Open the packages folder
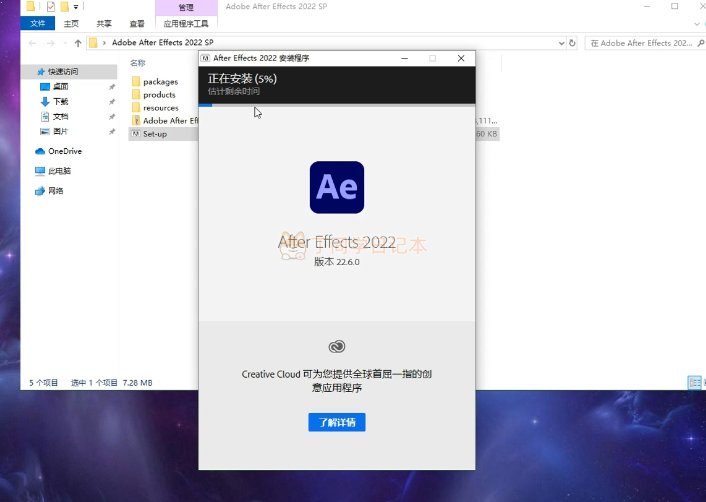This screenshot has height=502, width=706. click(x=159, y=82)
